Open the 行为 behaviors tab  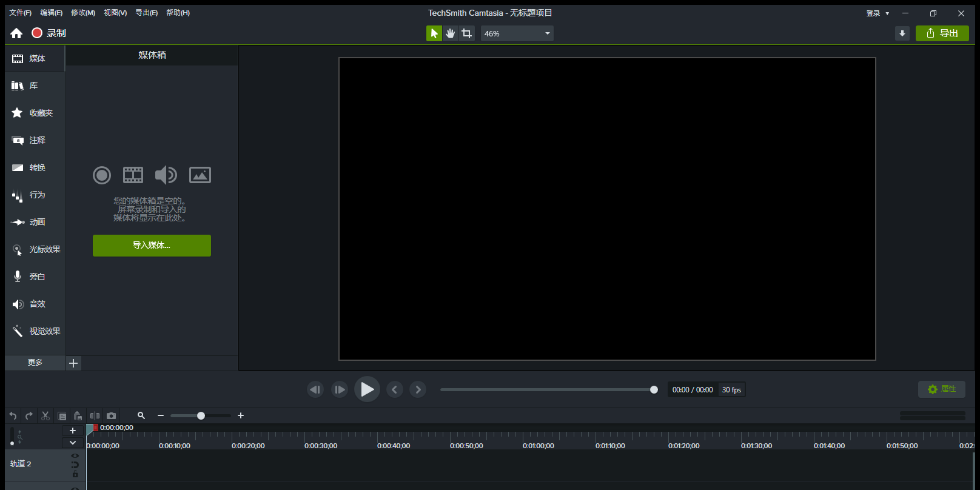click(35, 195)
